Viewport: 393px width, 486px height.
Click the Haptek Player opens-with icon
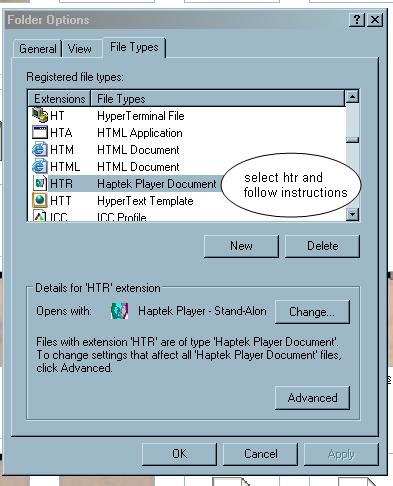119,311
